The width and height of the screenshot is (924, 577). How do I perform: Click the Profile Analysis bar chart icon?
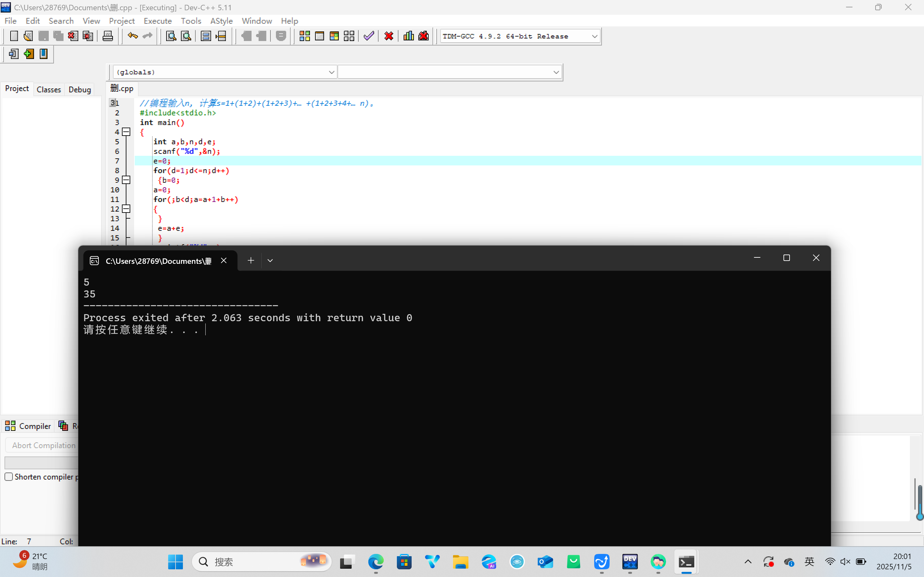pos(408,36)
